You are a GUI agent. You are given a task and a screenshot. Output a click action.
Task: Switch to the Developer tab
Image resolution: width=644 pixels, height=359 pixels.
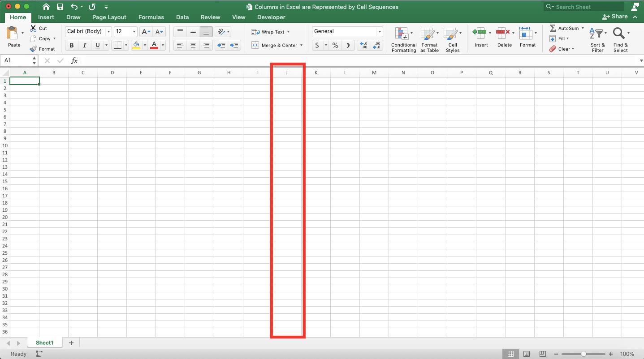click(271, 17)
